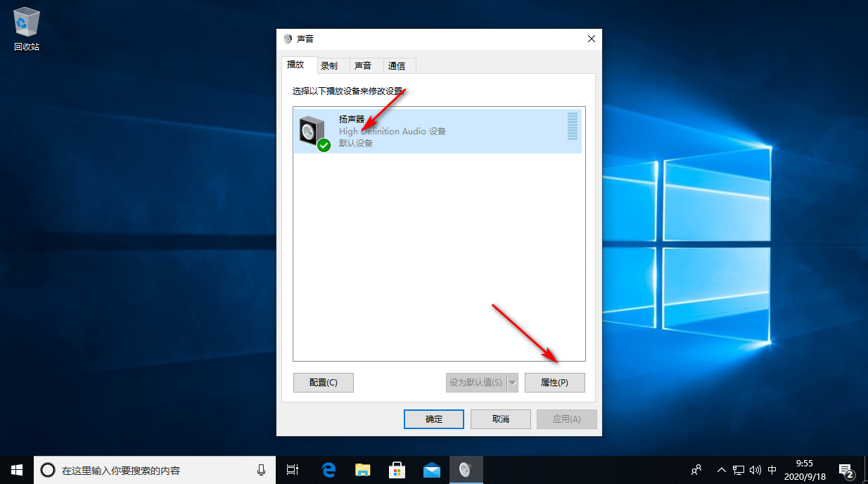The width and height of the screenshot is (868, 484).
Task: Open the notification center icon
Action: click(846, 470)
